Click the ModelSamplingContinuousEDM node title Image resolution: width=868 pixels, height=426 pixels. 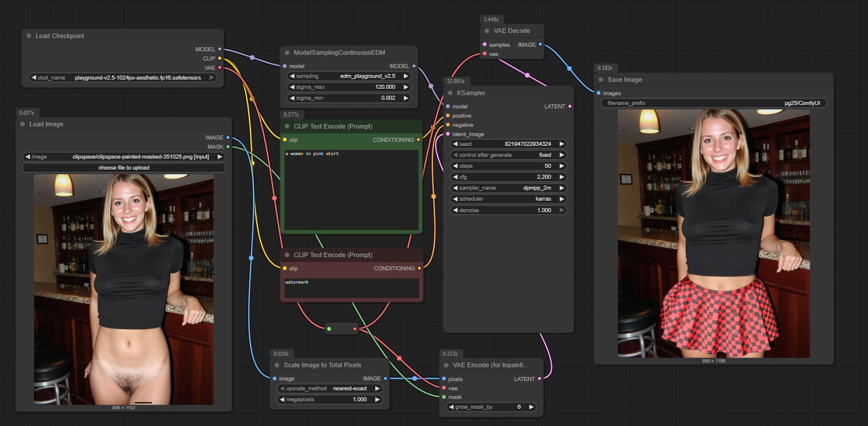click(x=339, y=52)
